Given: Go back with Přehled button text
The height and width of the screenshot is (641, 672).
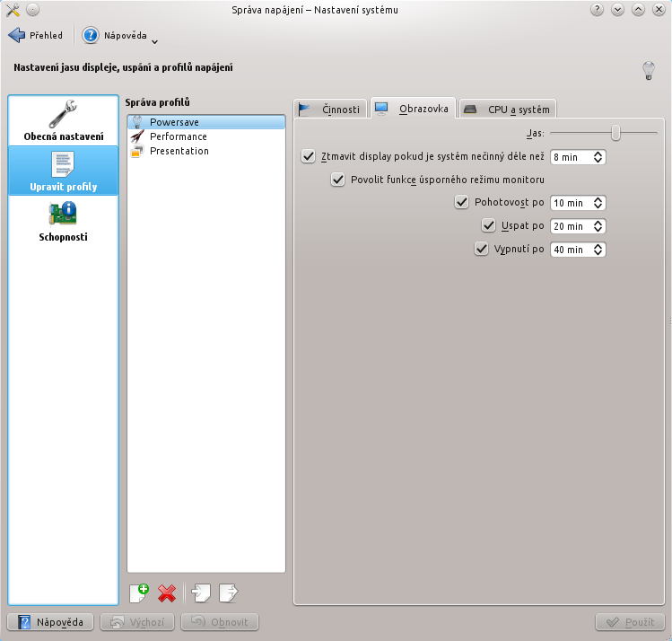Looking at the screenshot, I should click(46, 35).
